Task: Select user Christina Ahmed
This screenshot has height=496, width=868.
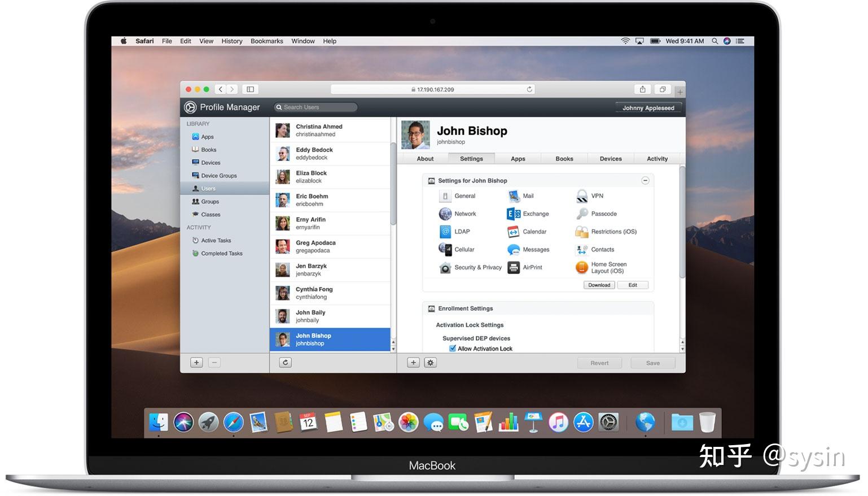Action: (330, 130)
